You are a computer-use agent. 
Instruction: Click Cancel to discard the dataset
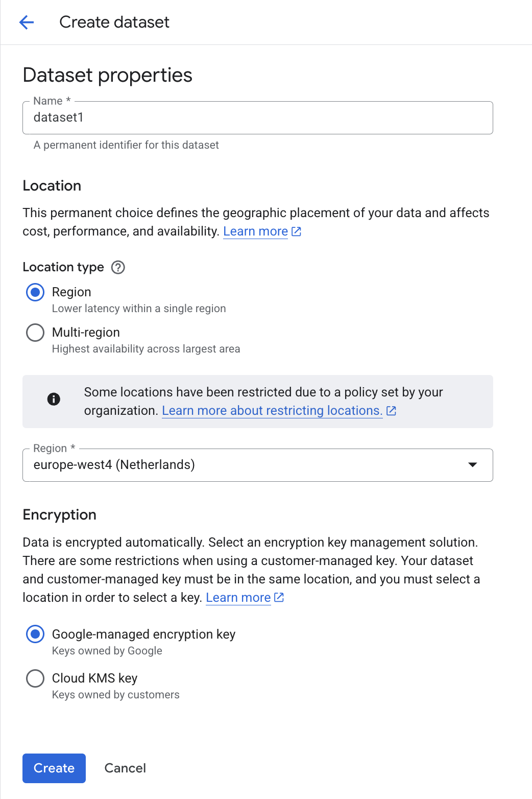pyautogui.click(x=125, y=768)
